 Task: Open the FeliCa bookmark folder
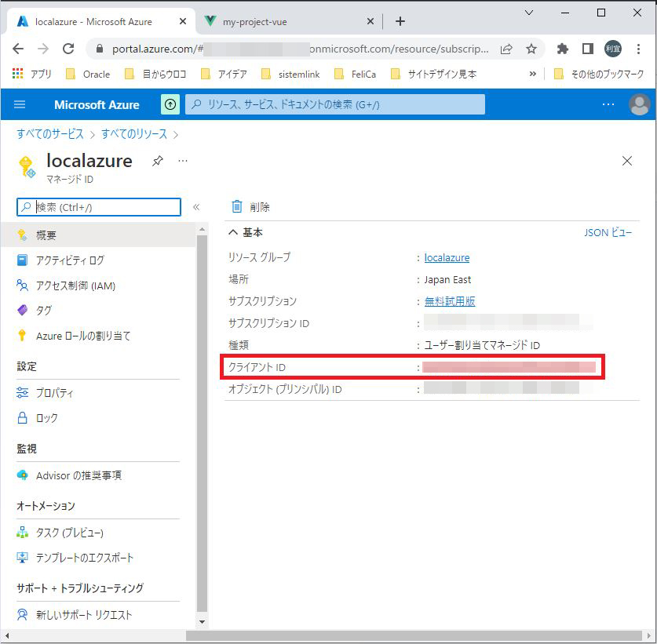(x=355, y=74)
